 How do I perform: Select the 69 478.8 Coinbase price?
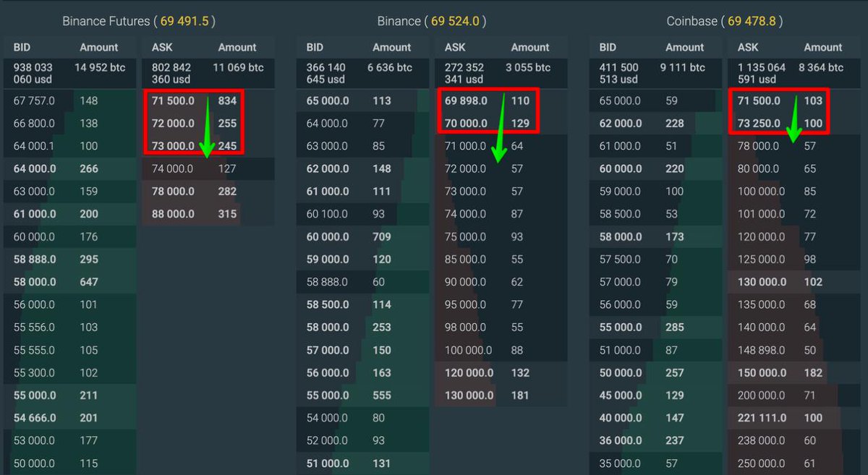tap(752, 22)
